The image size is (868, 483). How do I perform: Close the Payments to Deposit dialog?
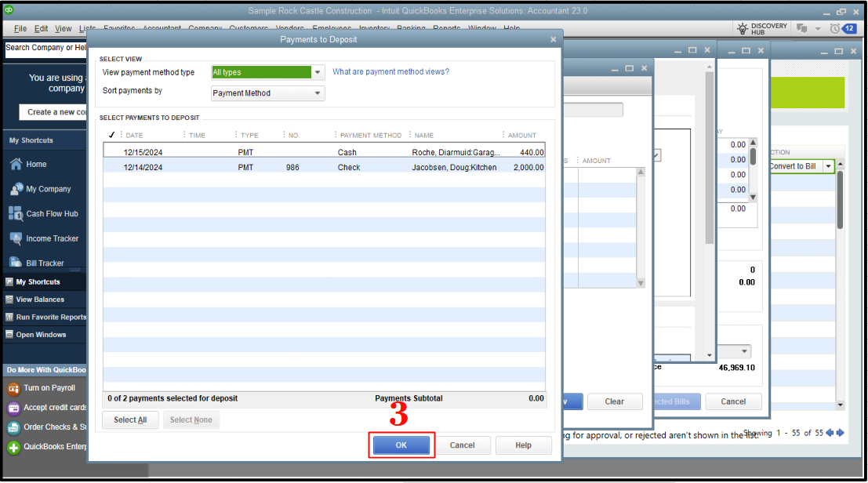[x=553, y=39]
